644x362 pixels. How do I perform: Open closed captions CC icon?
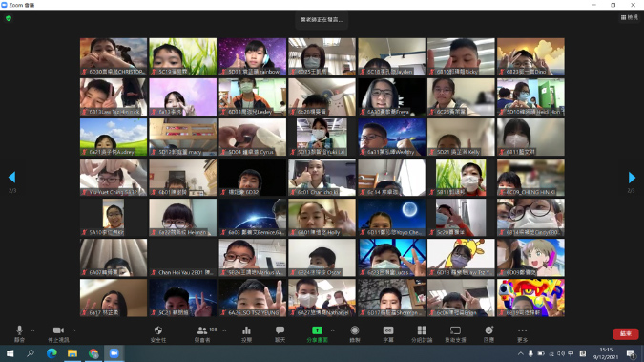click(x=388, y=333)
